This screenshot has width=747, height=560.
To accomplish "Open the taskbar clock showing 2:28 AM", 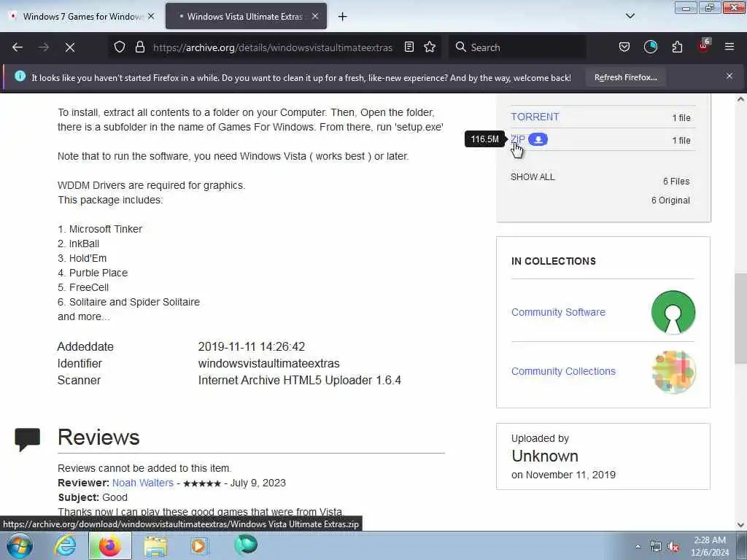I will 710,546.
